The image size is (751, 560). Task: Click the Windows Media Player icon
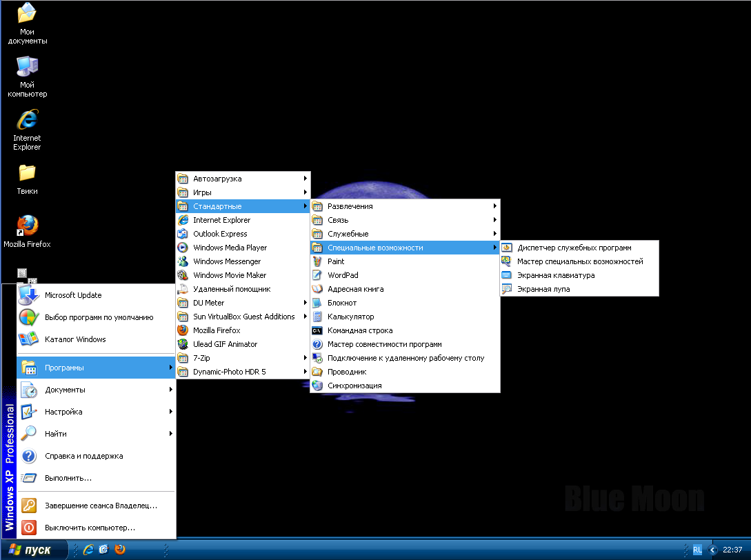[x=183, y=248]
